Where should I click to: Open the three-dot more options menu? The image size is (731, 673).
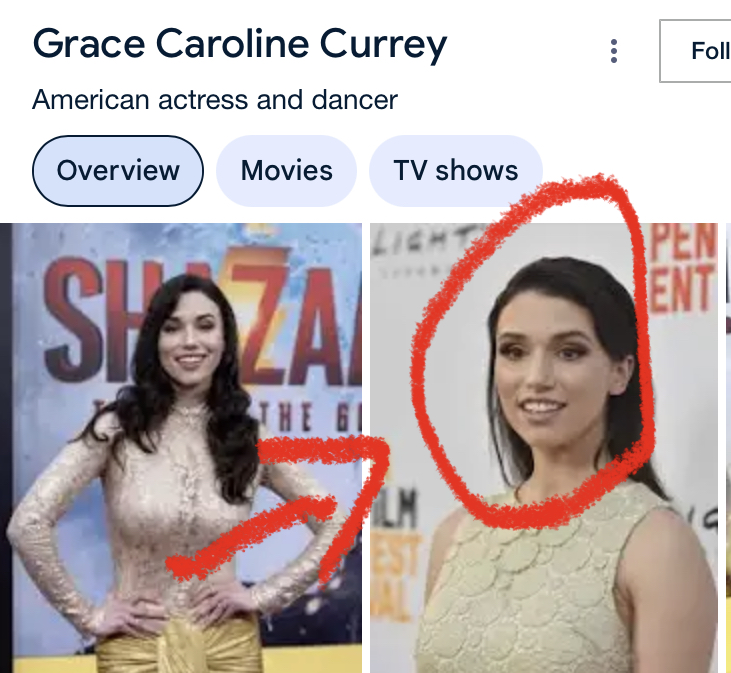614,51
